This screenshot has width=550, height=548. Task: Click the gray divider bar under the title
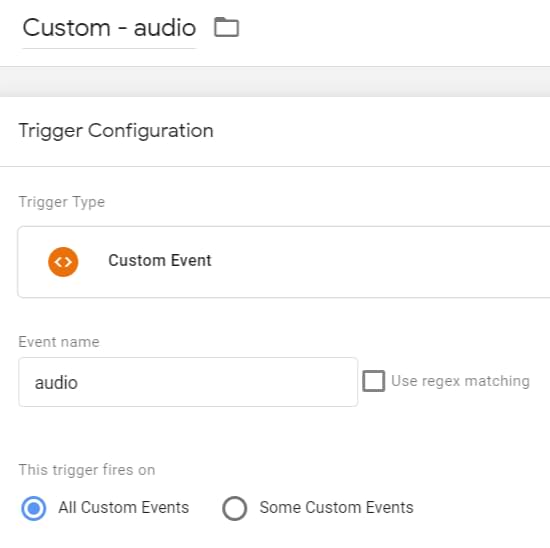point(275,81)
